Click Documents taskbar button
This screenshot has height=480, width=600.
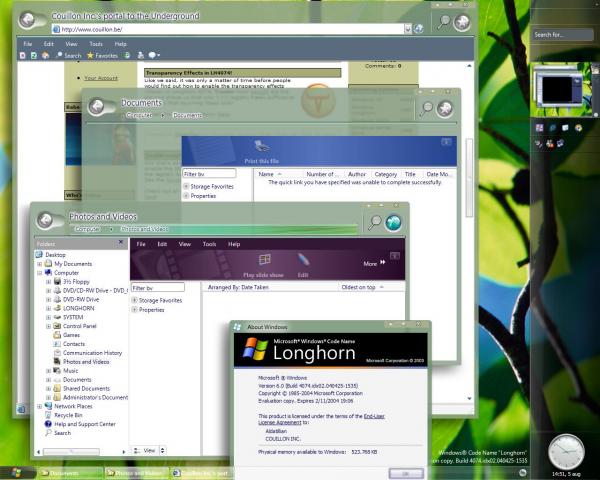(71, 473)
